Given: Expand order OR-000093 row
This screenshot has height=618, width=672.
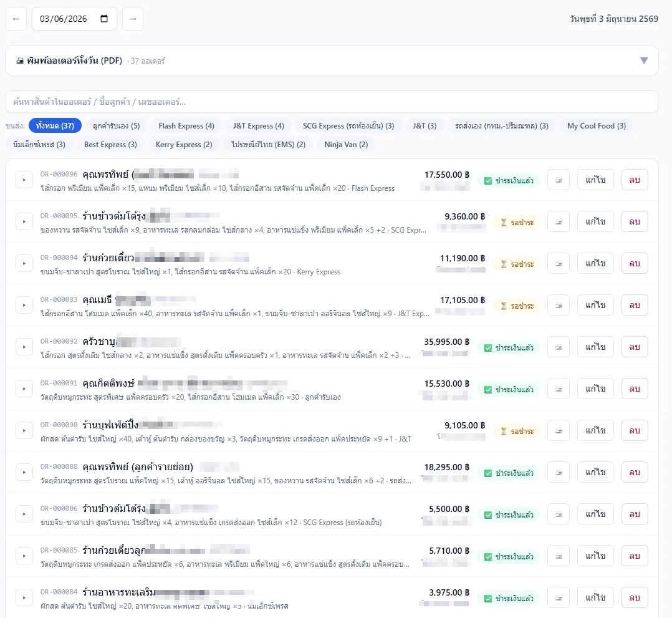Looking at the screenshot, I should (24, 305).
